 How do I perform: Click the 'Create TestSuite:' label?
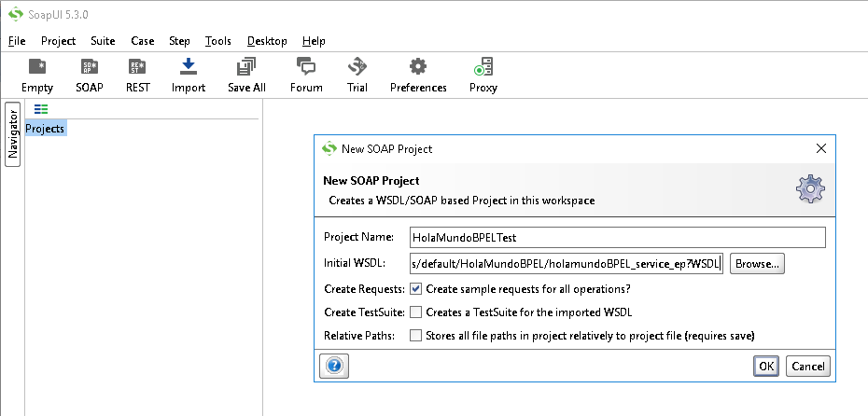pyautogui.click(x=364, y=312)
